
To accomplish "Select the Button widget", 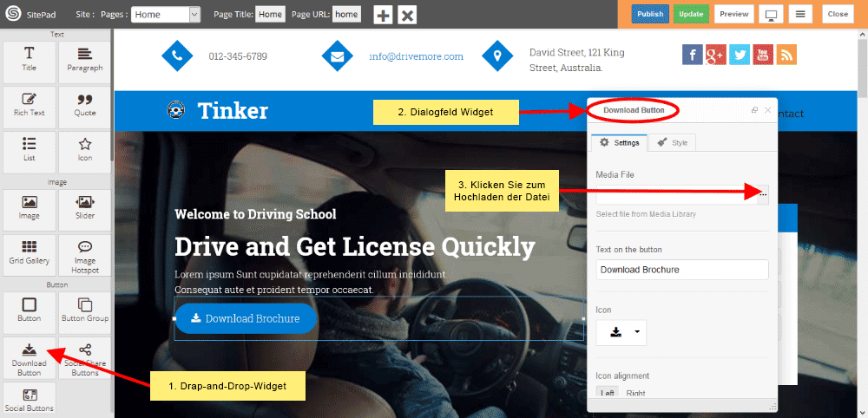I will click(29, 313).
